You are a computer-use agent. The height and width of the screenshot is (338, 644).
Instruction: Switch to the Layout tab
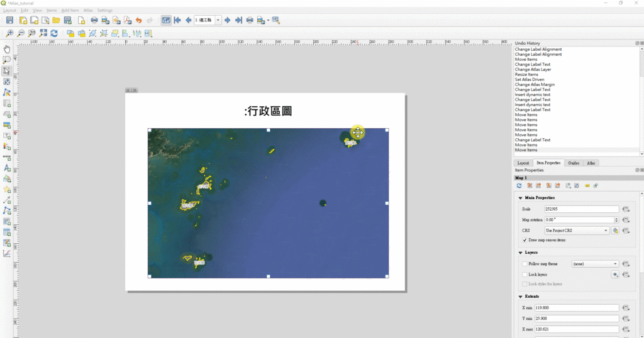click(523, 163)
